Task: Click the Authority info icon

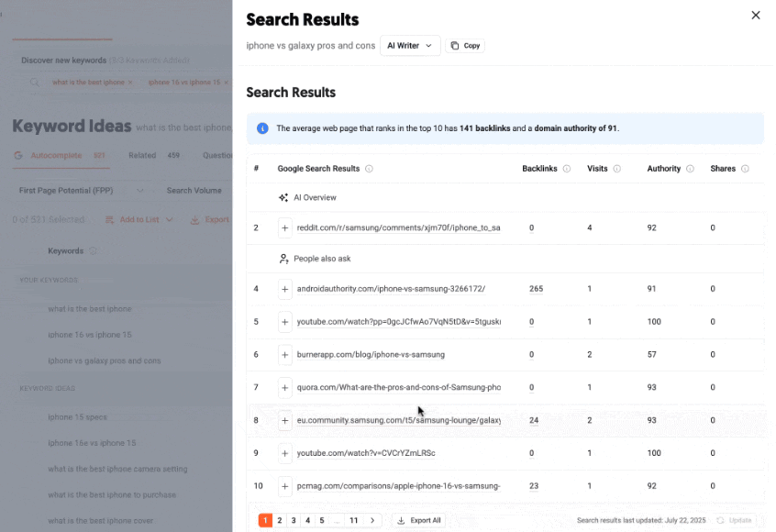Action: [x=690, y=169]
